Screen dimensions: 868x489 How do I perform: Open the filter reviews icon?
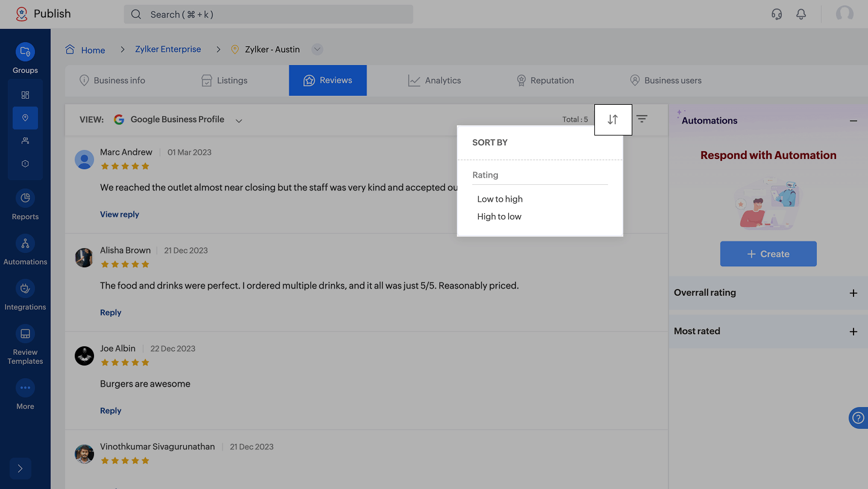(x=642, y=119)
